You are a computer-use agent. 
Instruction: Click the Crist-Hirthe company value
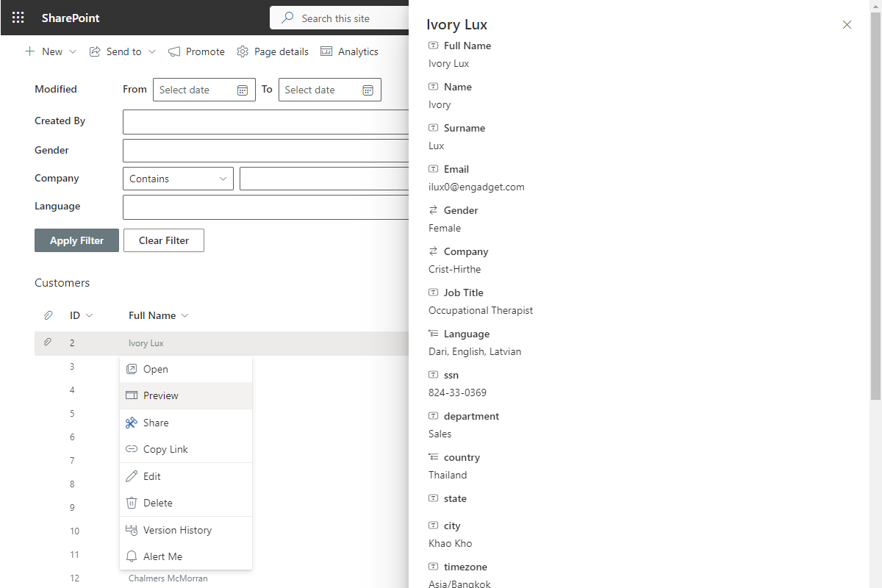click(454, 269)
